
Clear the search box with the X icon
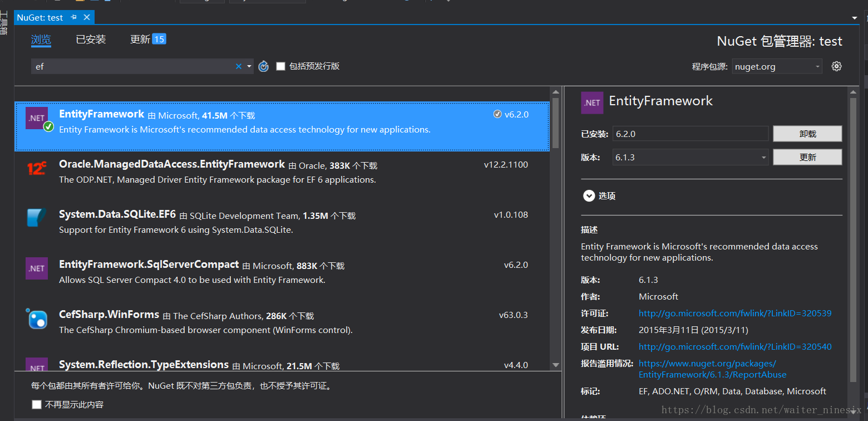(239, 66)
